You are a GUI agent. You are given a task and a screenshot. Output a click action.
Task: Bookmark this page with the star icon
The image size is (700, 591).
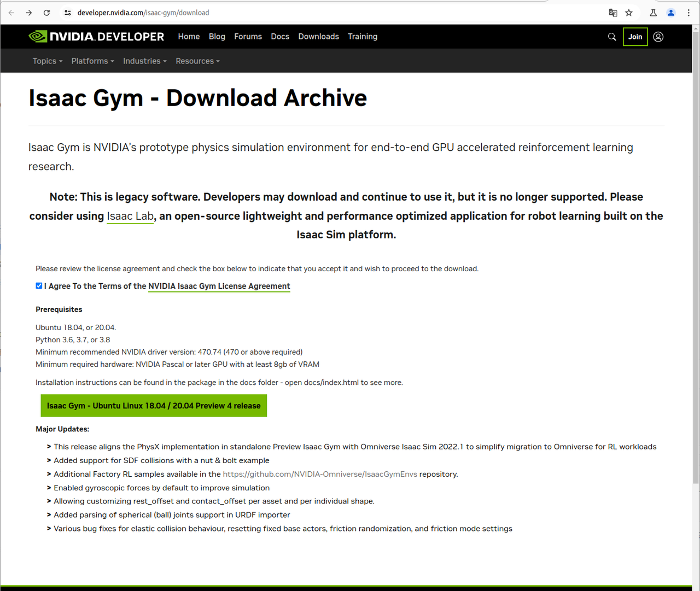coord(629,13)
